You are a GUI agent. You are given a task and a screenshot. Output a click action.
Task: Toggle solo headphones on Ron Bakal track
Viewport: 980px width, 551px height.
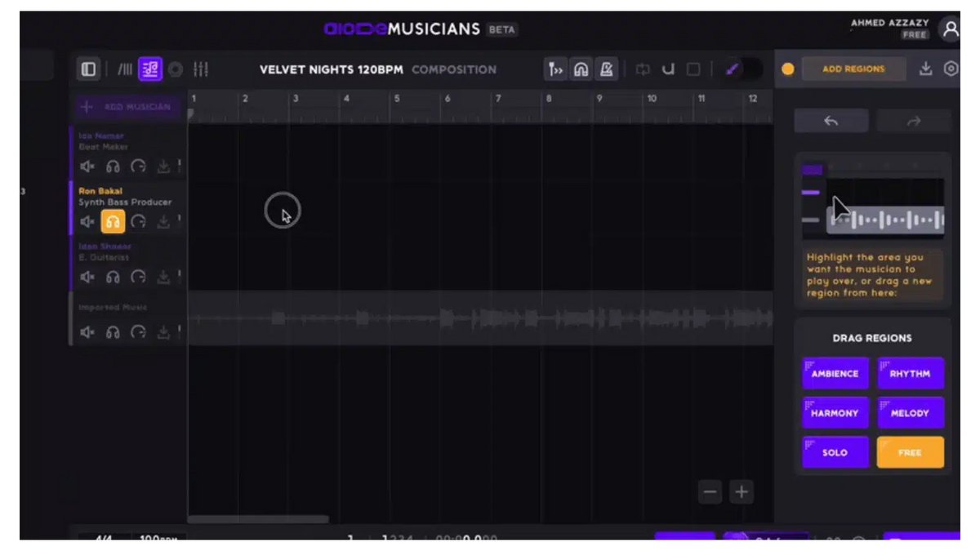pyautogui.click(x=113, y=221)
